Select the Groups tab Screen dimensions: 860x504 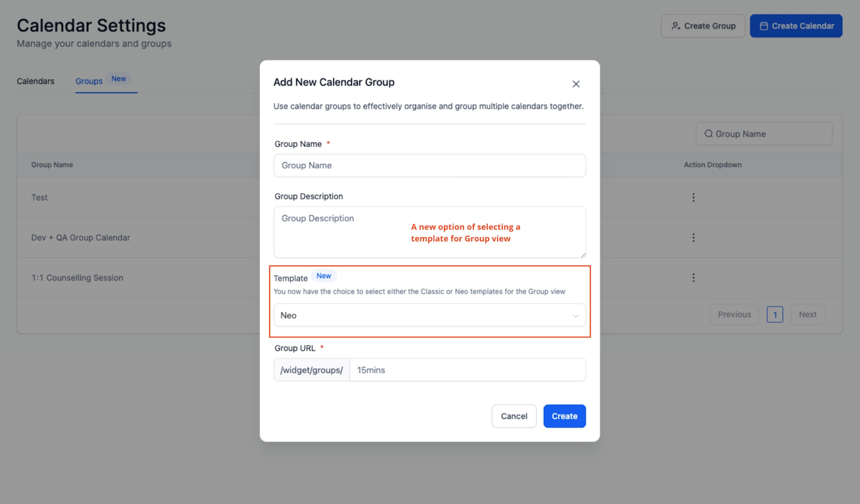click(89, 81)
